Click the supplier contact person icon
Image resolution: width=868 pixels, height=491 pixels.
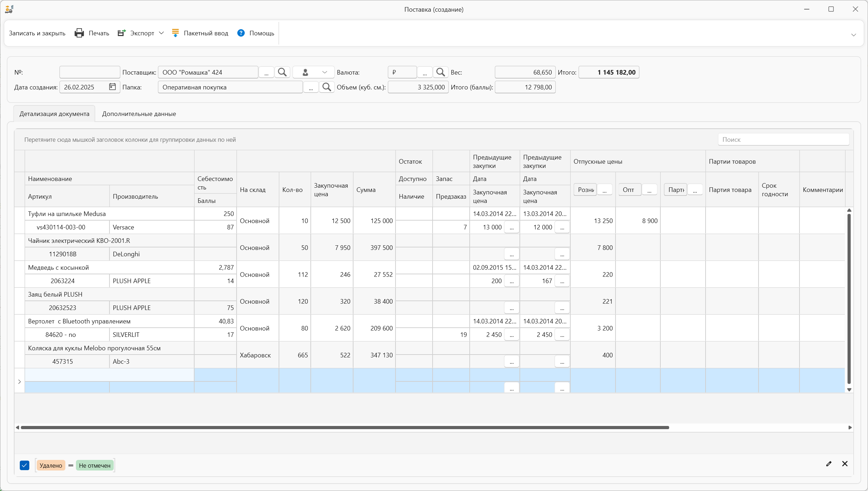[305, 72]
